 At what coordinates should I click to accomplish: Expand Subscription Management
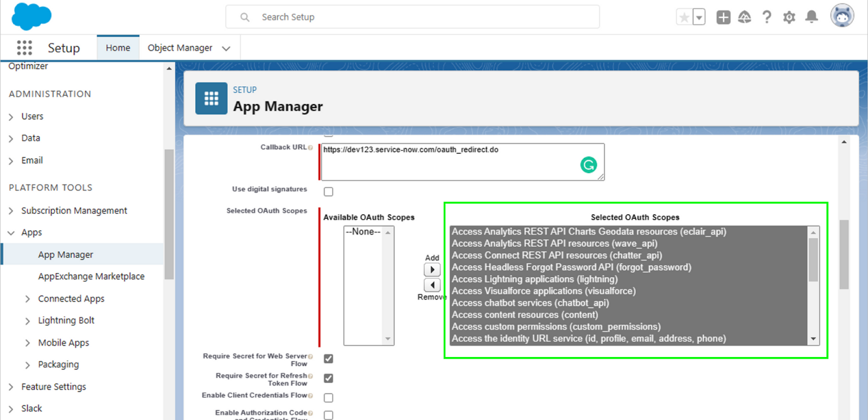coord(11,211)
